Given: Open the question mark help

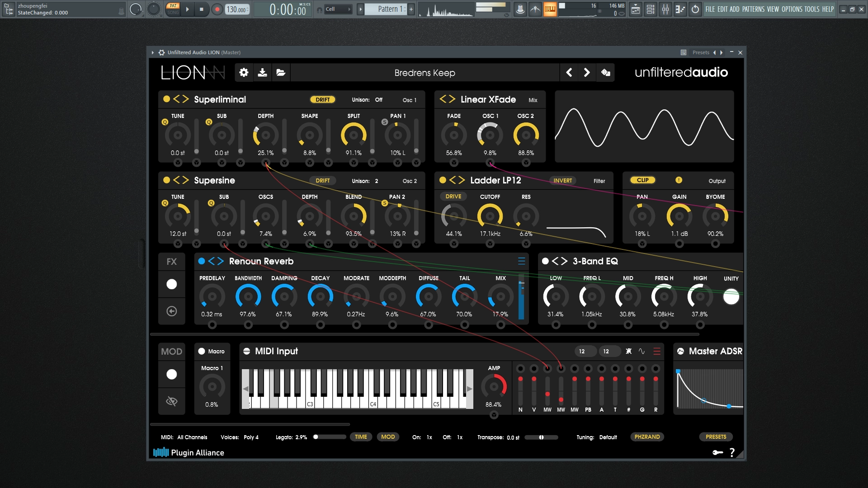Looking at the screenshot, I should click(732, 452).
